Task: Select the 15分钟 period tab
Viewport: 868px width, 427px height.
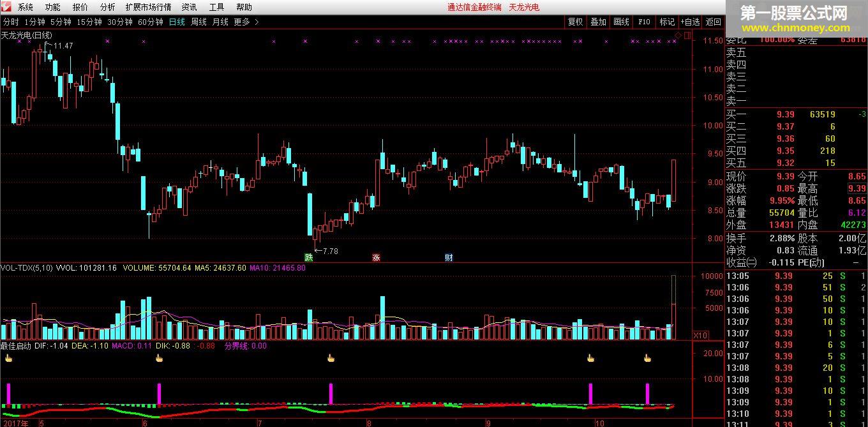Action: (x=89, y=22)
